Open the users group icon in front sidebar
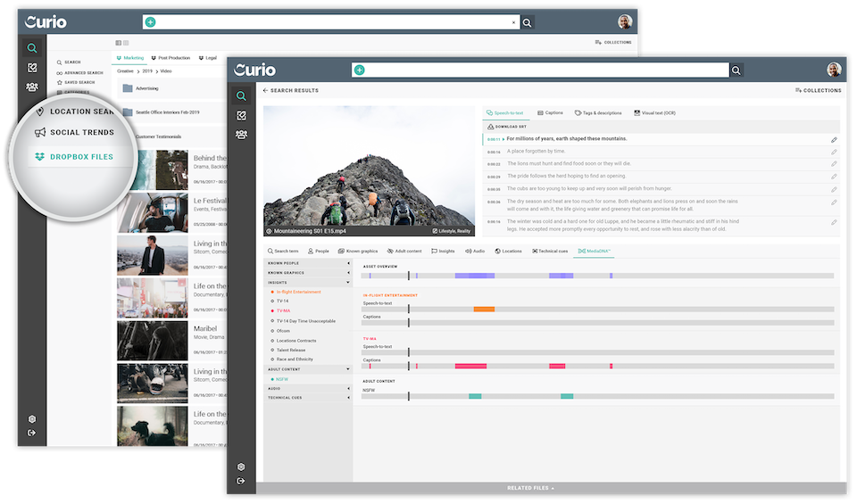857x504 pixels. click(x=241, y=135)
